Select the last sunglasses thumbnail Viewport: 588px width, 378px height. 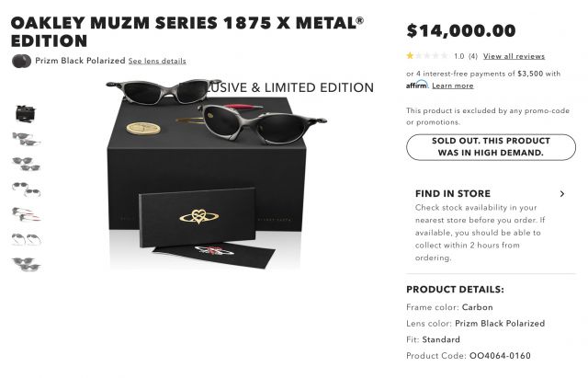coord(26,264)
